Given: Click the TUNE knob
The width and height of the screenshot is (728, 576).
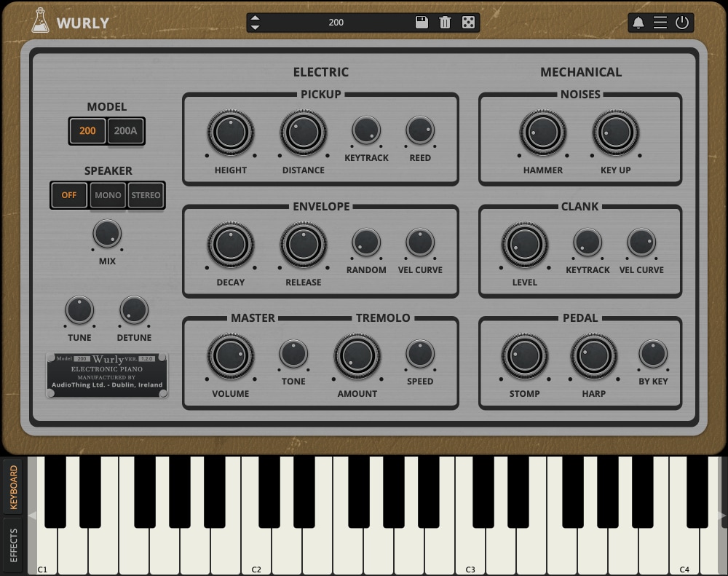Looking at the screenshot, I should click(x=79, y=309).
